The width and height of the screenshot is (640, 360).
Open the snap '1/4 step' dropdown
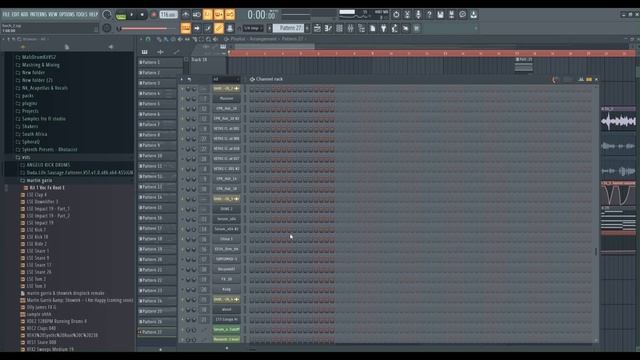click(253, 28)
